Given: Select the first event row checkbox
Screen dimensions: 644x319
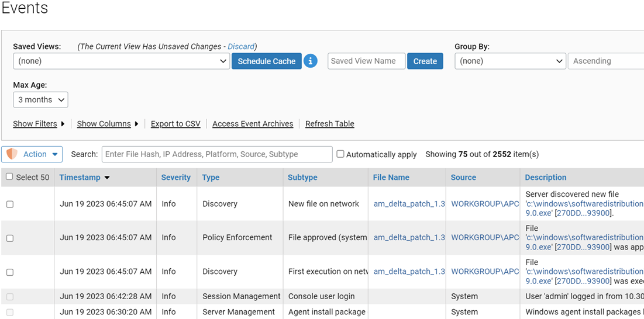Looking at the screenshot, I should 10,204.
